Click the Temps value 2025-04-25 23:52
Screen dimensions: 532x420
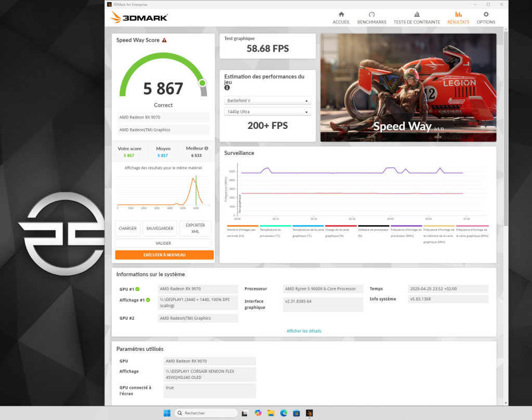point(448,288)
